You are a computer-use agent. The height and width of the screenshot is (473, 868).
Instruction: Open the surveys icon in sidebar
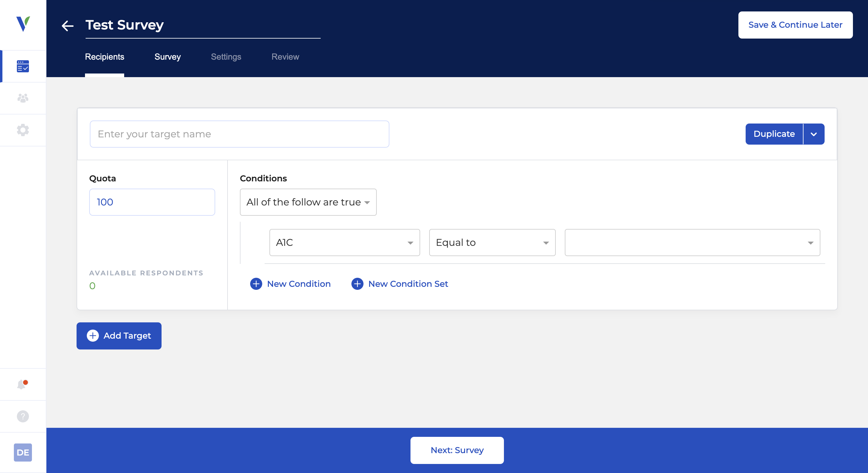pyautogui.click(x=23, y=66)
